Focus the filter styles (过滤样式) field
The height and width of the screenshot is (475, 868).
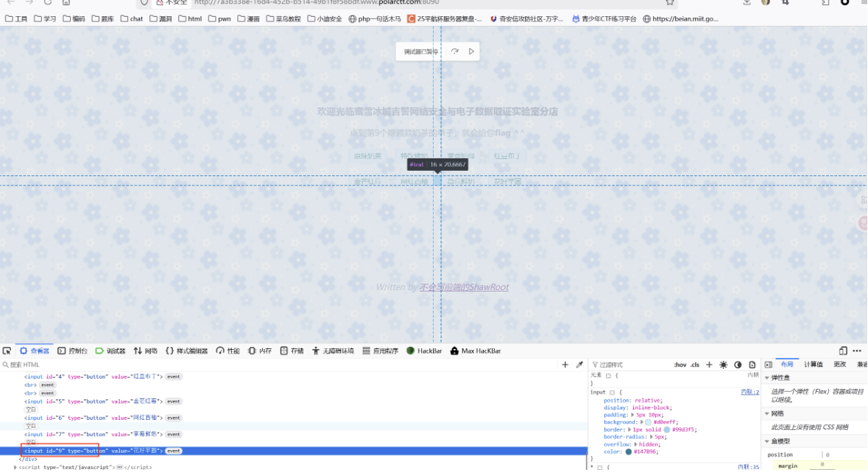click(630, 365)
